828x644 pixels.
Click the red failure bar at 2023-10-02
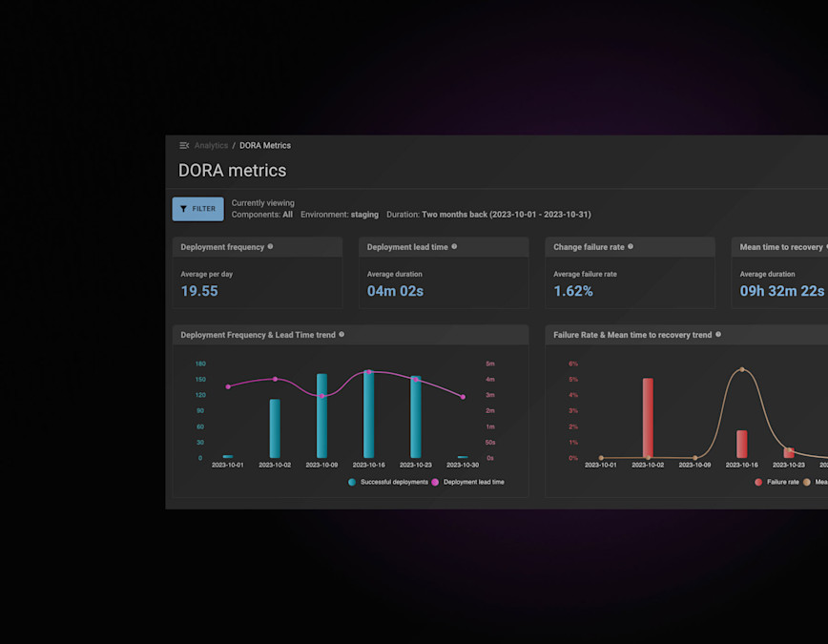[648, 415]
